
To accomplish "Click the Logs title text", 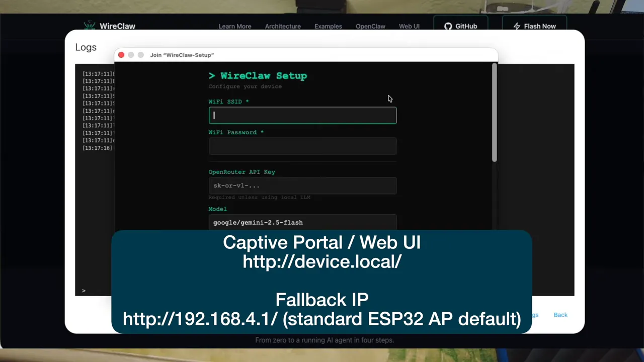I will pos(86,47).
